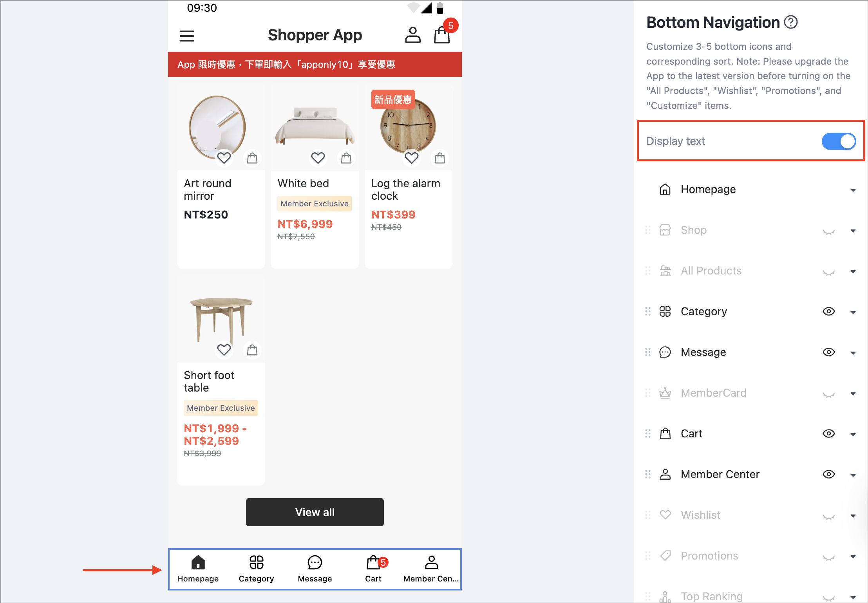Screen dimensions: 868x603
Task: Switch to Member Center tab in bottom bar
Action: [x=431, y=569]
